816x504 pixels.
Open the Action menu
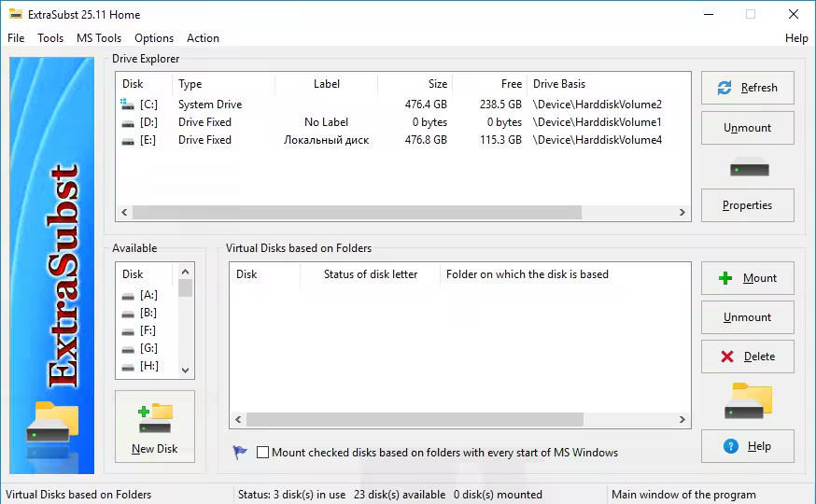(x=203, y=38)
